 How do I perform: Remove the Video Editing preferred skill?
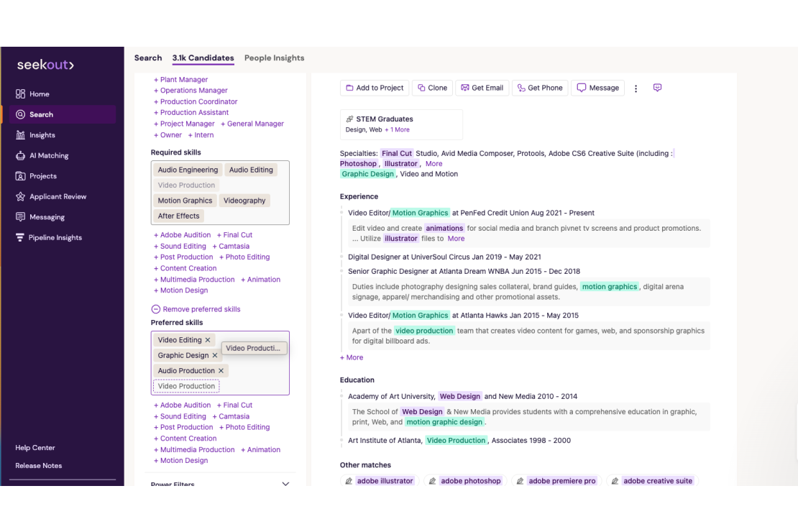click(208, 339)
